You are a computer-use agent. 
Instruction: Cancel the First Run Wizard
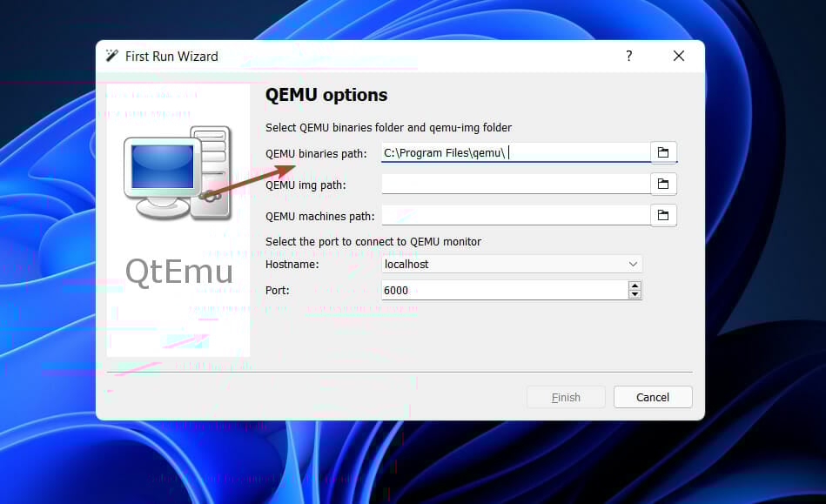point(652,397)
